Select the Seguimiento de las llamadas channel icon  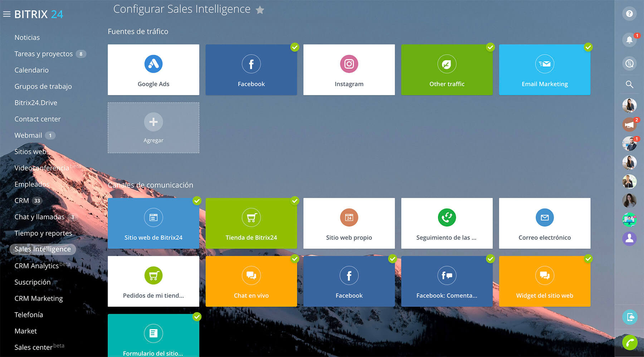click(447, 217)
